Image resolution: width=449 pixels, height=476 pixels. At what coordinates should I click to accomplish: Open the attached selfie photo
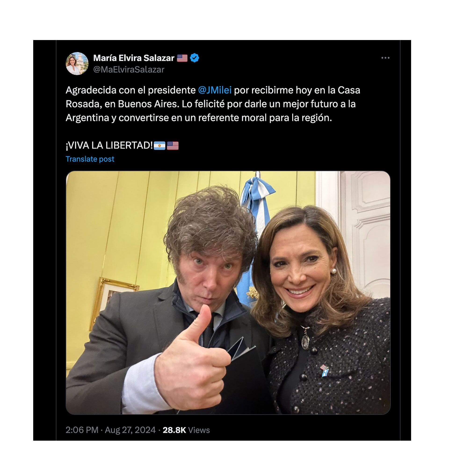tap(228, 292)
